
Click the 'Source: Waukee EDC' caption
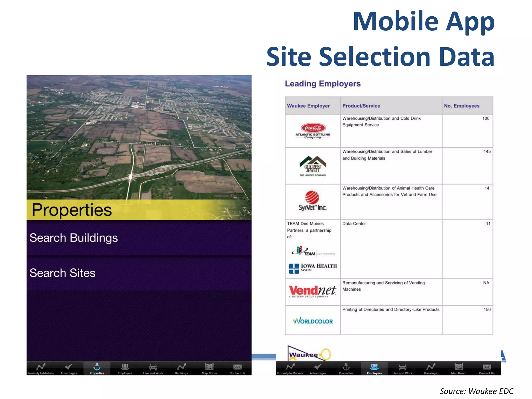coord(476,391)
